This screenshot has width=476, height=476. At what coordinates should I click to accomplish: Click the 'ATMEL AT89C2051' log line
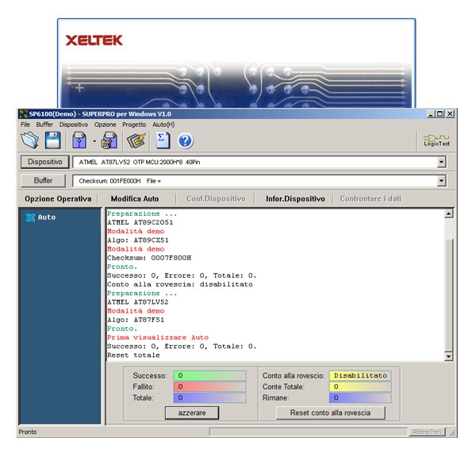click(x=140, y=222)
